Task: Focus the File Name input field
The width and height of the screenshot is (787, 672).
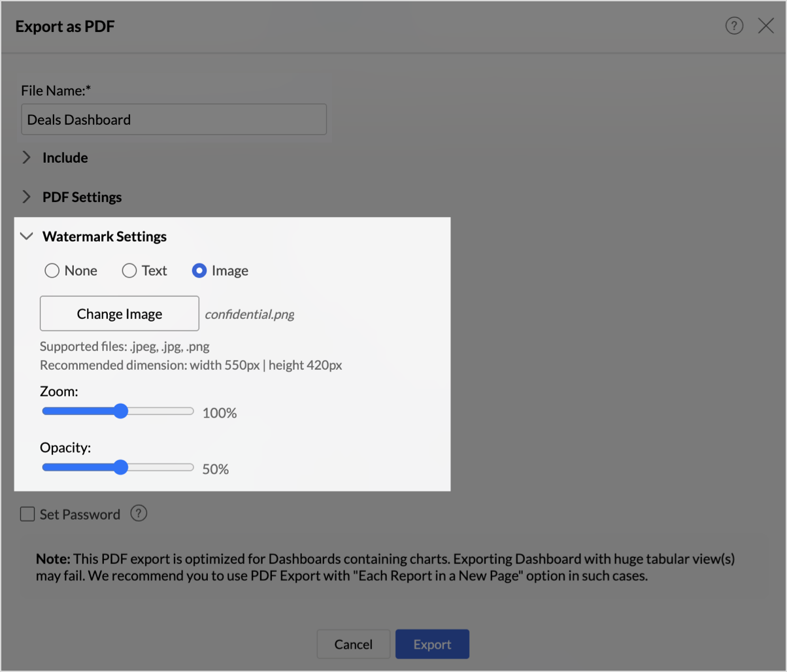Action: (174, 120)
